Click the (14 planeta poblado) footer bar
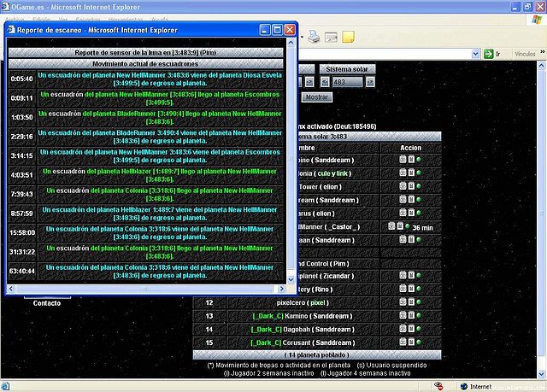 (317, 354)
